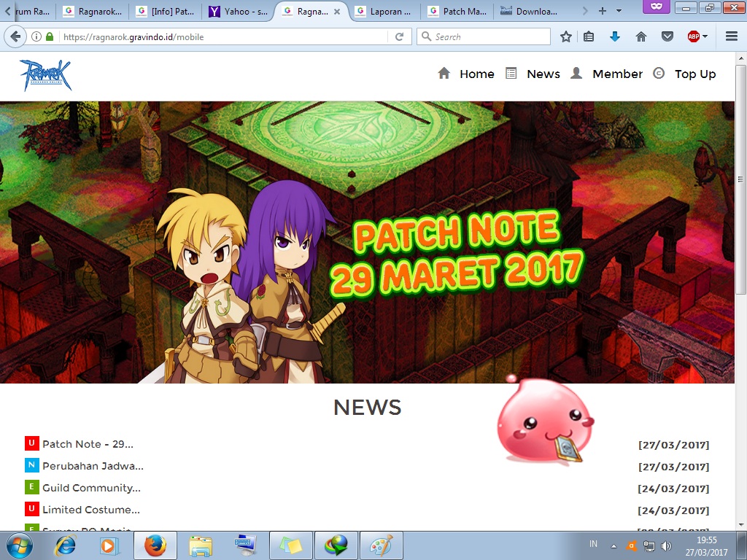This screenshot has width=747, height=560.
Task: Switch to the Laporan tab
Action: point(384,12)
